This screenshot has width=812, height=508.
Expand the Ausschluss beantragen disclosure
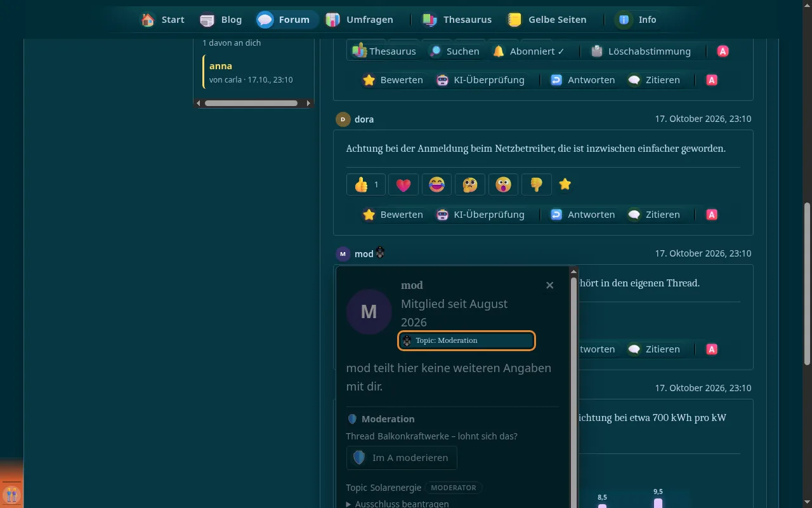(x=398, y=504)
